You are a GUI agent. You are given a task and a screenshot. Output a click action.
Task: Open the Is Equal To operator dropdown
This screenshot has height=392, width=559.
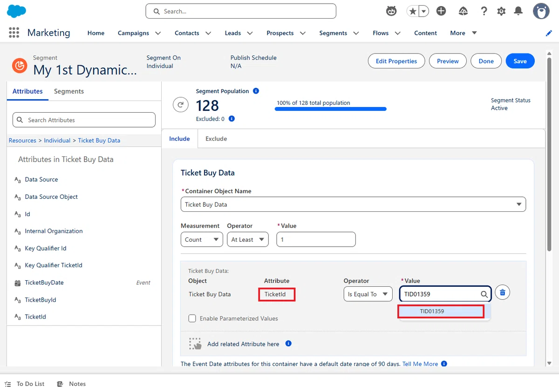[368, 294]
